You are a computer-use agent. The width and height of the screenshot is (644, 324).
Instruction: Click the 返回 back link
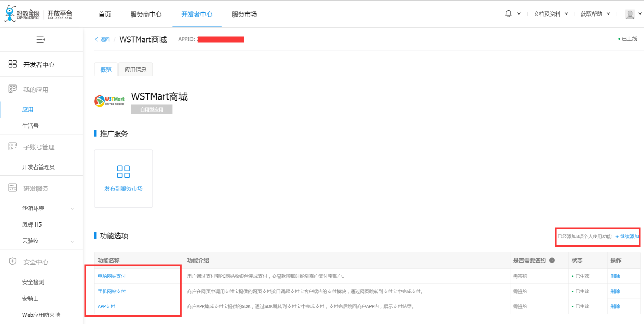coord(102,40)
